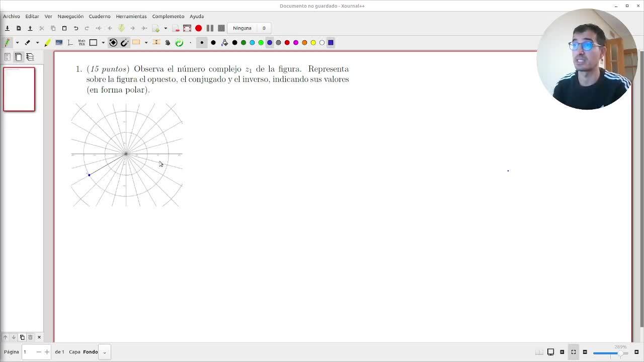Start audio recording with red button
644x362 pixels.
199,28
